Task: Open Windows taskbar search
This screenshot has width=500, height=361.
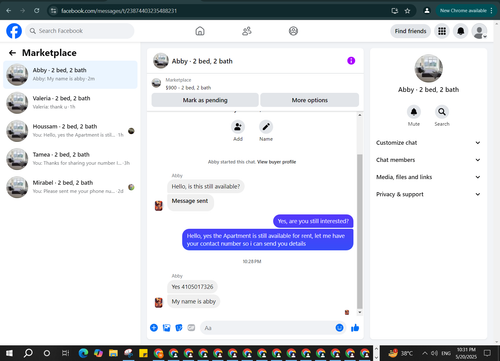Action: [28, 353]
